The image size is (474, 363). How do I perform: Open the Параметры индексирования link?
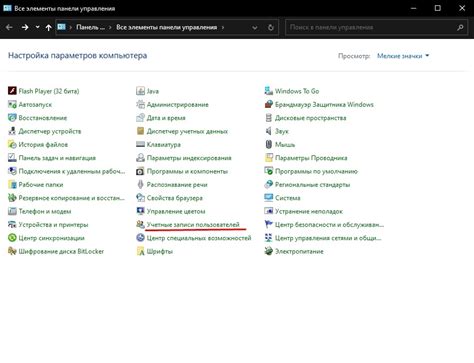[189, 158]
